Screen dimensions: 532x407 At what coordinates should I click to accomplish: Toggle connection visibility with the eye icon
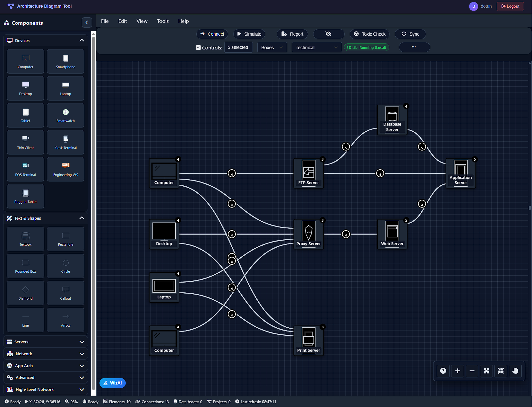point(328,34)
